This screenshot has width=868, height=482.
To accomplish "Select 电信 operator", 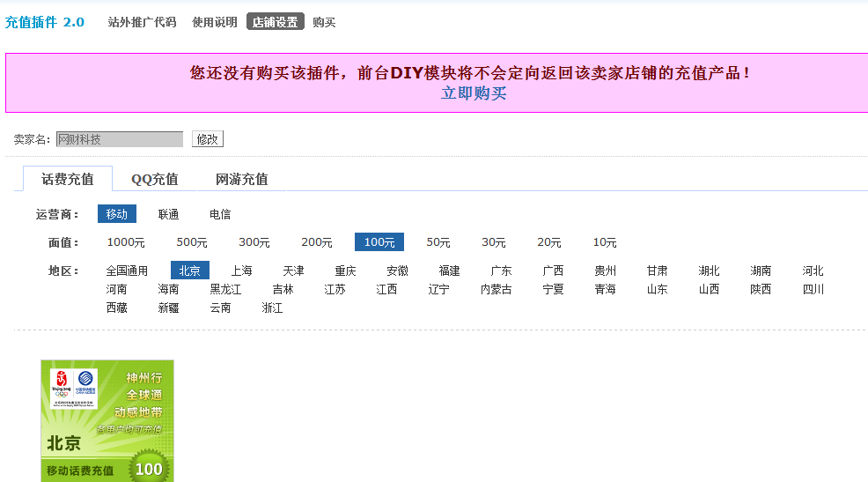I will click(x=220, y=214).
